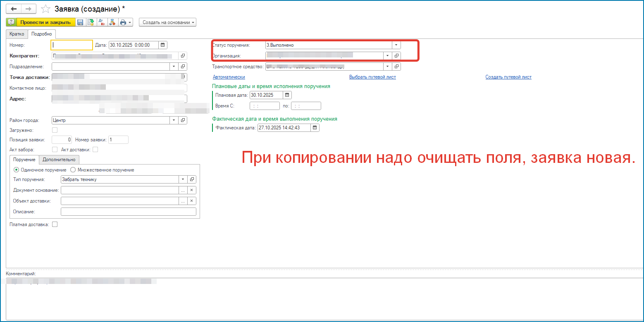Open the calendar for Фактическая дата
This screenshot has width=644, height=322.
pos(315,128)
